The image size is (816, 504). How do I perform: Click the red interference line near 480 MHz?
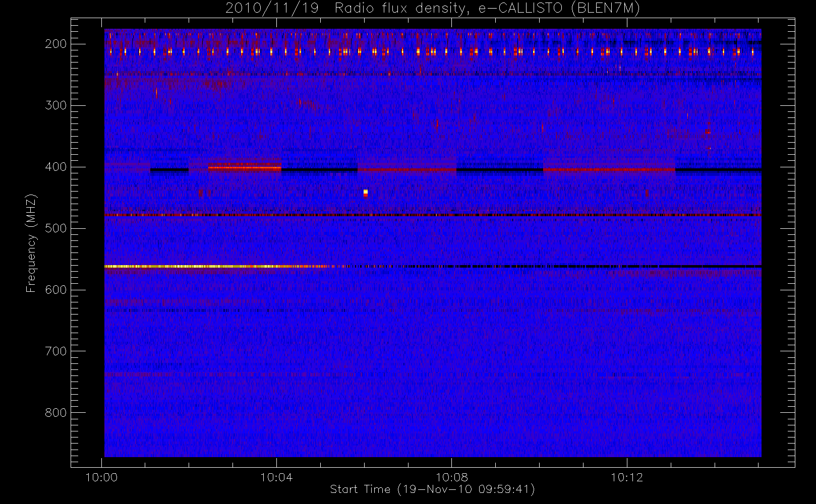coord(433,215)
